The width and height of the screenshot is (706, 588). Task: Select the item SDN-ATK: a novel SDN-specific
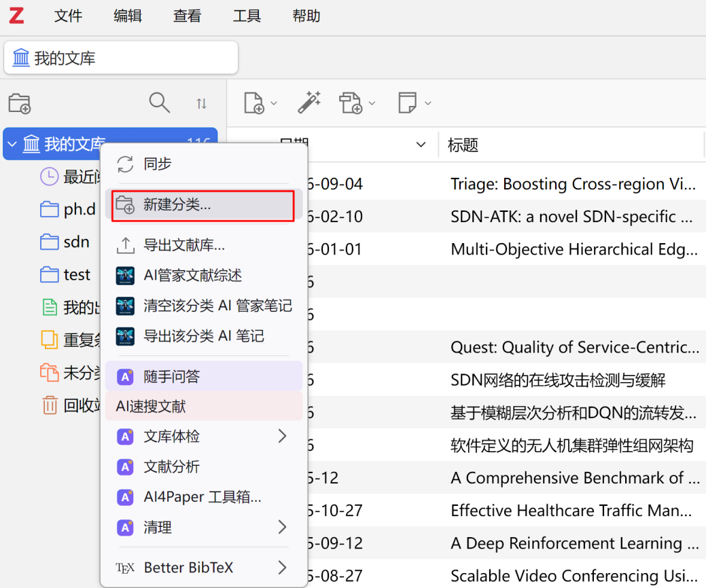(571, 217)
